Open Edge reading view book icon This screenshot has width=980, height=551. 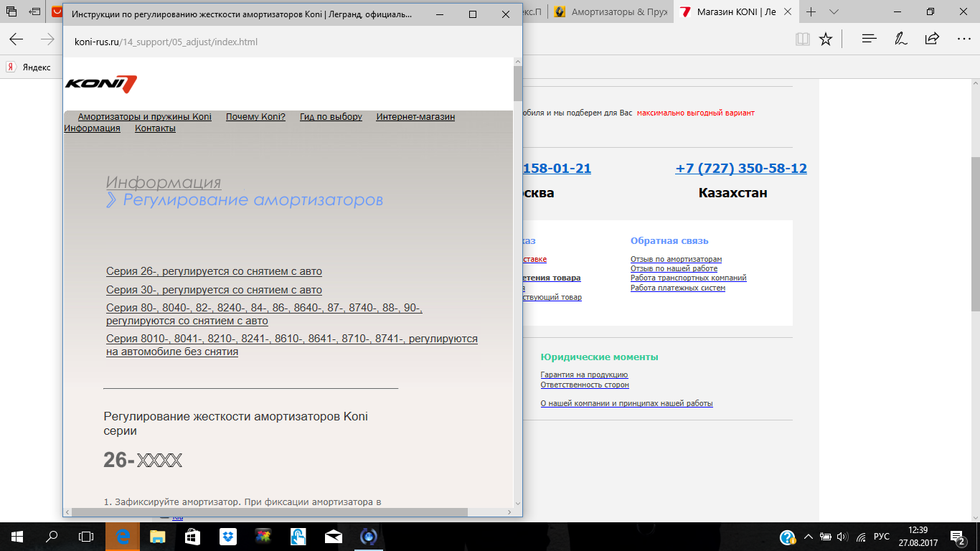(x=802, y=39)
